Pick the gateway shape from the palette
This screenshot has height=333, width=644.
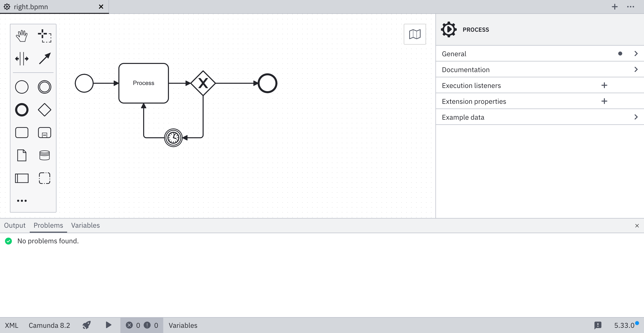point(45,110)
